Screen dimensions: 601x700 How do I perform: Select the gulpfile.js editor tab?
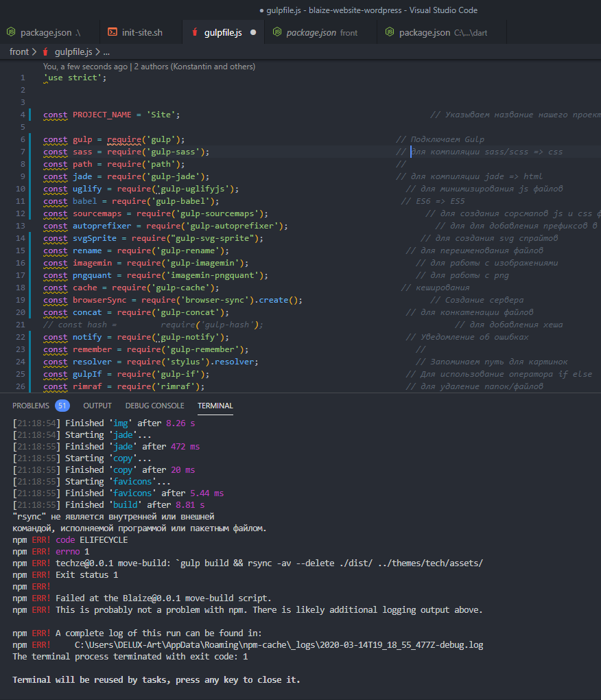[x=223, y=32]
